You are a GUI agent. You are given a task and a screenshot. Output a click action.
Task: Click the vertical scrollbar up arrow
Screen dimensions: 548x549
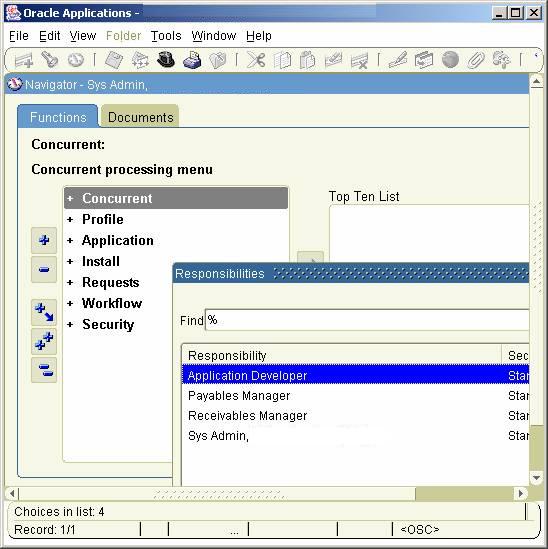coord(536,82)
